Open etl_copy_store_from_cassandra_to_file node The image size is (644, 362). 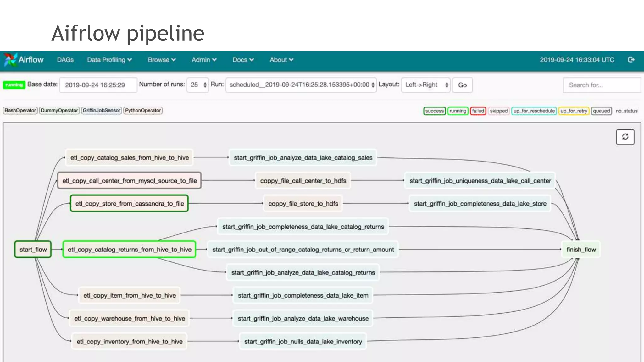(130, 204)
